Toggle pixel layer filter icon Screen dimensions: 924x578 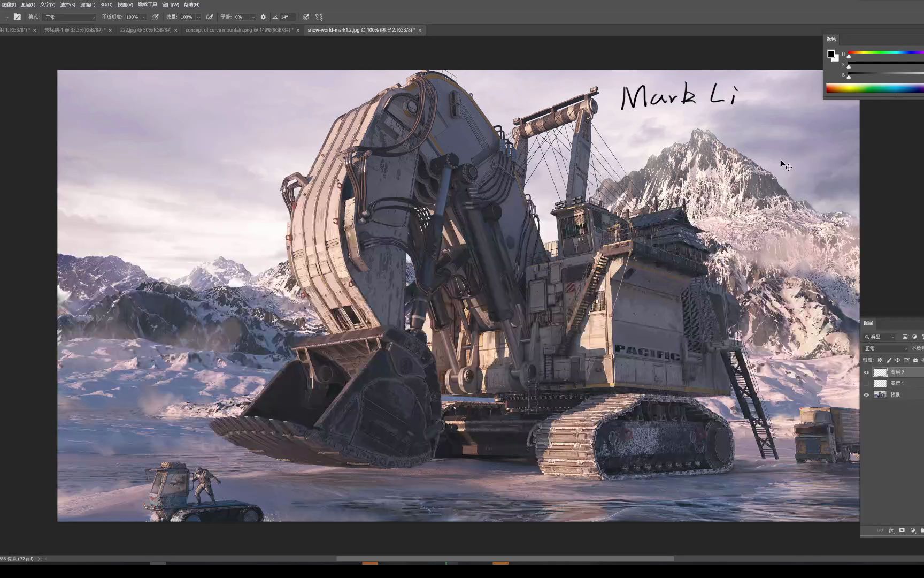click(x=905, y=337)
